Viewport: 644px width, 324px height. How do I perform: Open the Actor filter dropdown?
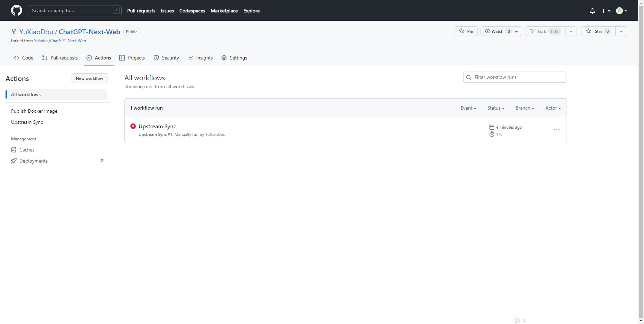[x=552, y=108]
